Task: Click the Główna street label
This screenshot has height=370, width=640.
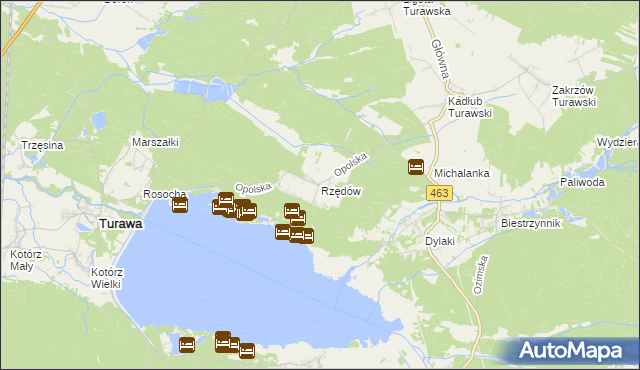Action: pyautogui.click(x=441, y=59)
